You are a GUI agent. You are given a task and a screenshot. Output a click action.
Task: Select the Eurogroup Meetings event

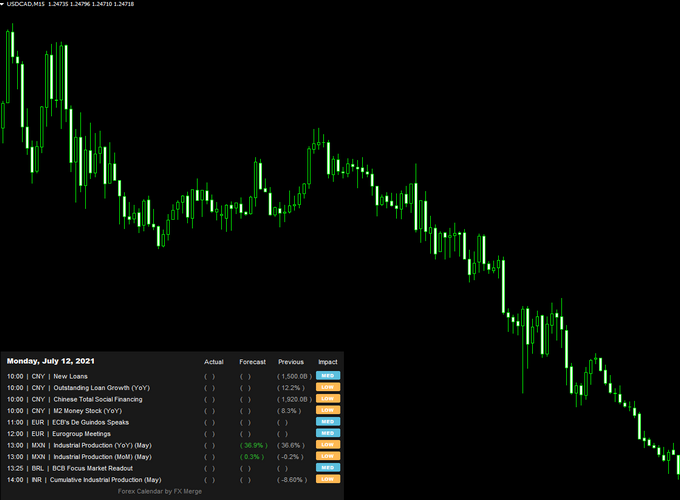tap(82, 434)
